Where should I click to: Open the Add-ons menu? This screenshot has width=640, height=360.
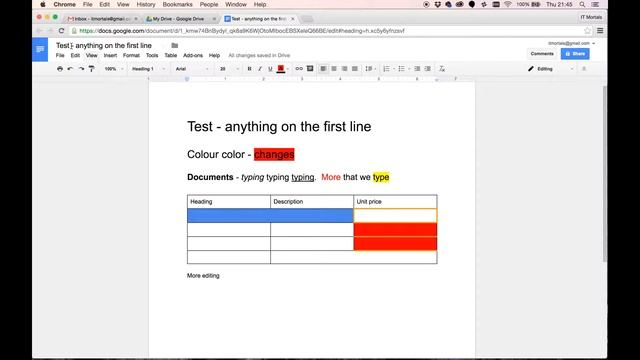pos(193,55)
